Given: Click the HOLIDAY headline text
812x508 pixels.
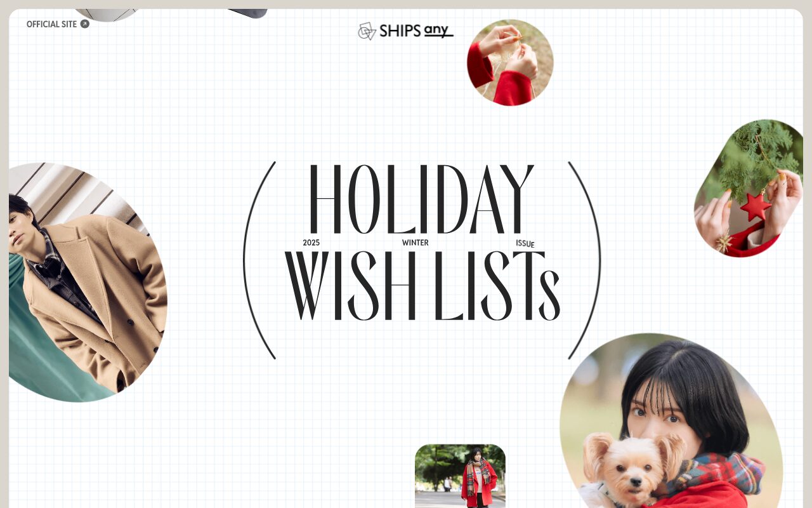Looking at the screenshot, I should coord(421,199).
